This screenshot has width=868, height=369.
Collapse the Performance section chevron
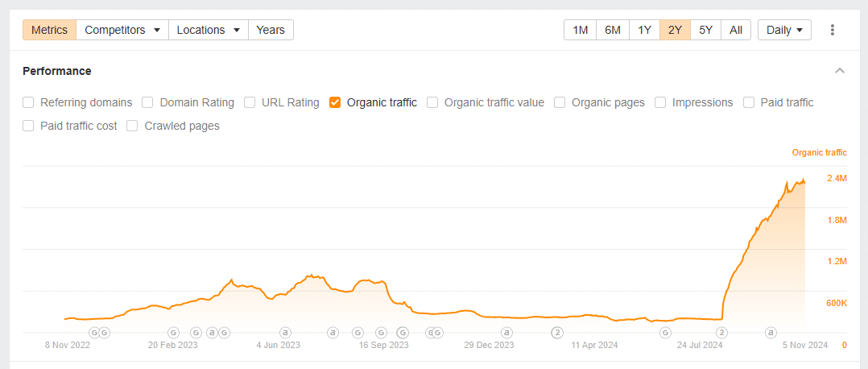[840, 71]
